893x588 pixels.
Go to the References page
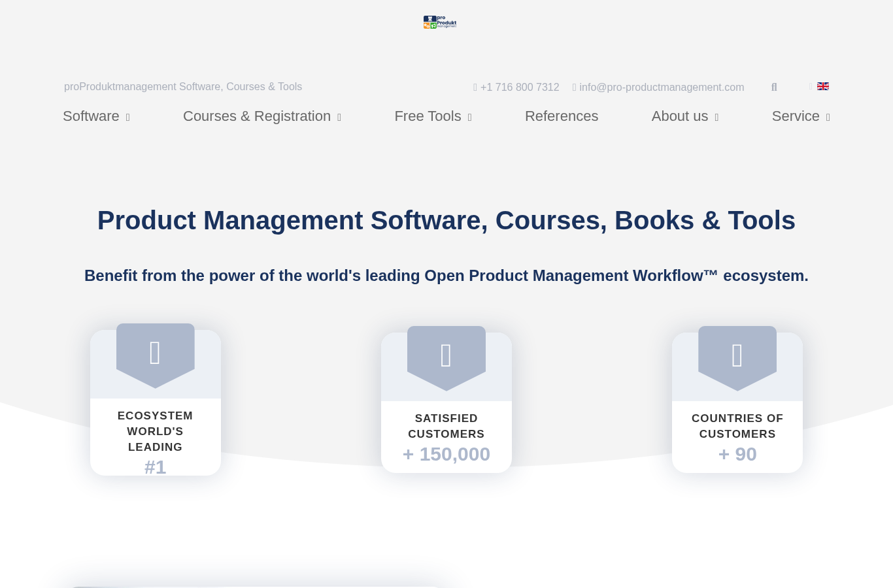coord(562,116)
